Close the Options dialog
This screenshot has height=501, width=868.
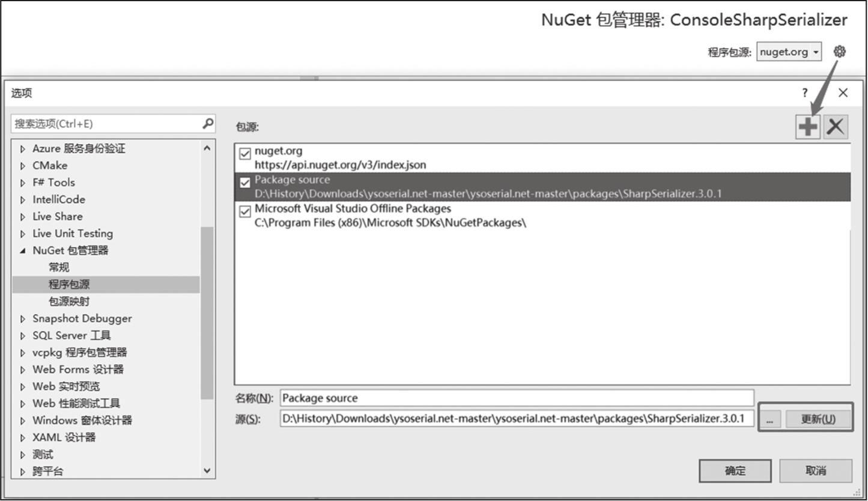click(843, 93)
